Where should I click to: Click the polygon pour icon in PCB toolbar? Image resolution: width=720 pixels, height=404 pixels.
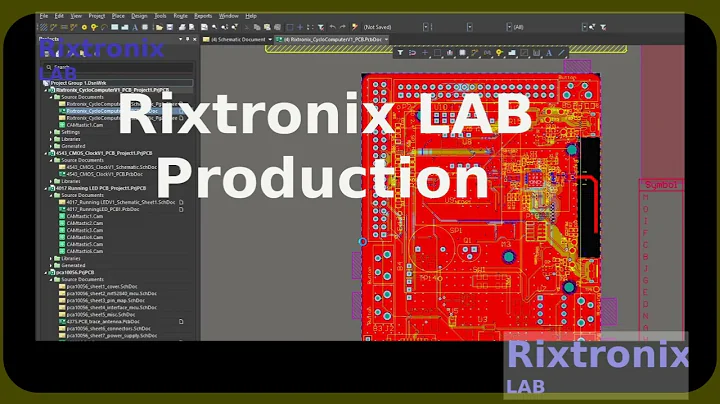click(x=512, y=53)
